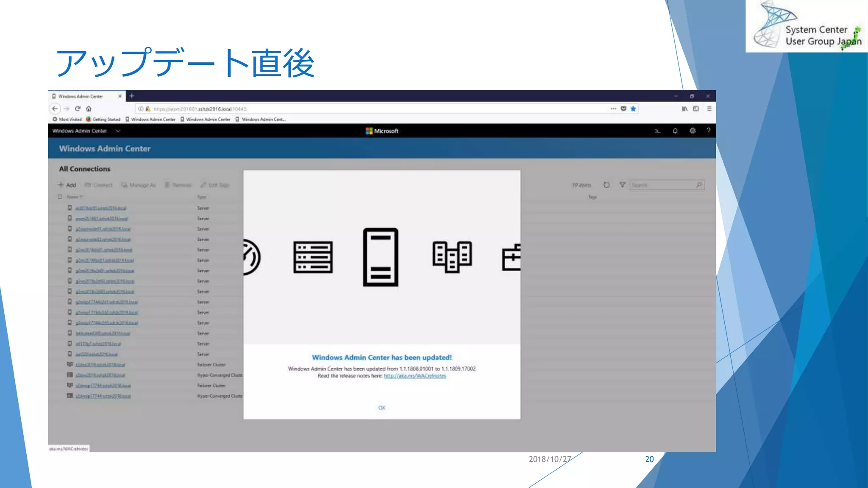Click Add to add a connection
Image resolution: width=868 pixels, height=488 pixels.
coord(67,185)
